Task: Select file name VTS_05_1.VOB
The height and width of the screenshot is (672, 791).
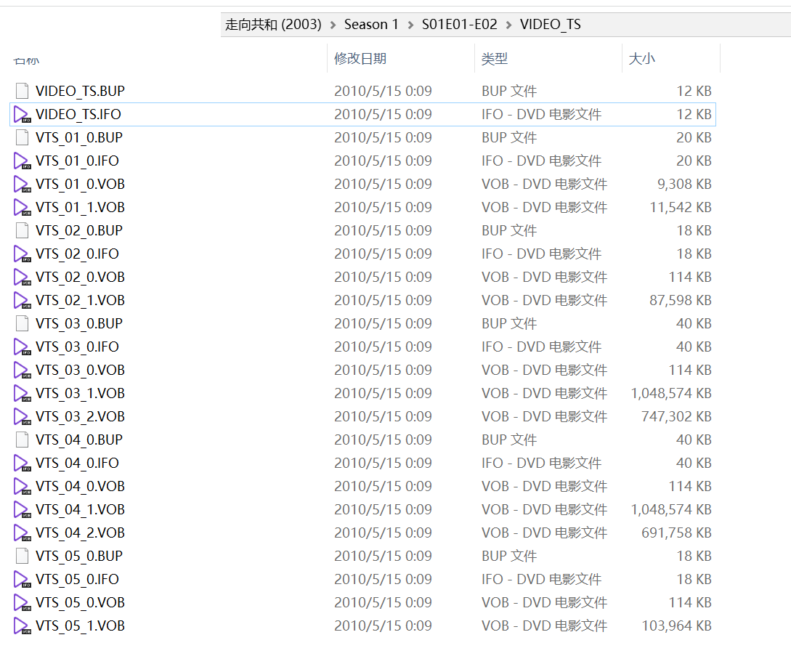Action: (80, 625)
